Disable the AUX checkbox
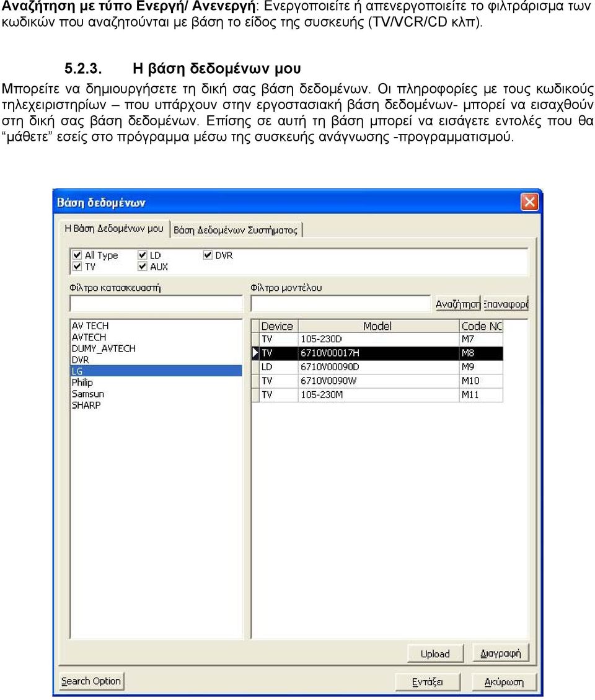Image resolution: width=595 pixels, height=700 pixels. tap(143, 267)
